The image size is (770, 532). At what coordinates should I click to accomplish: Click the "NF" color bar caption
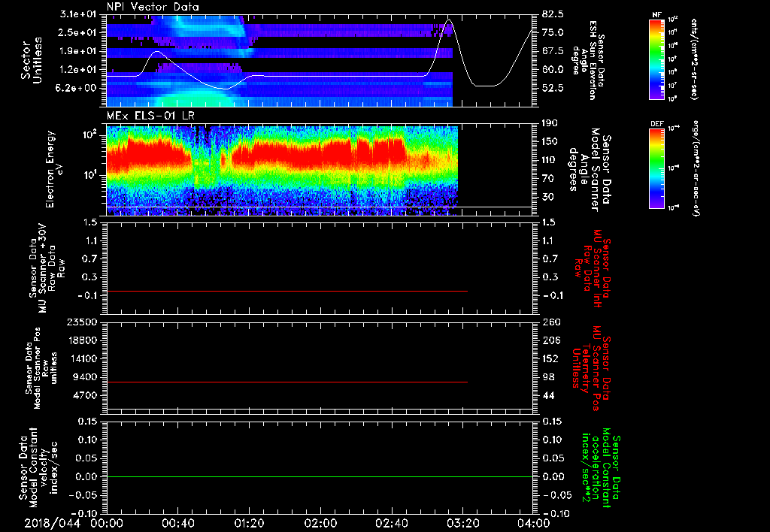[656, 15]
